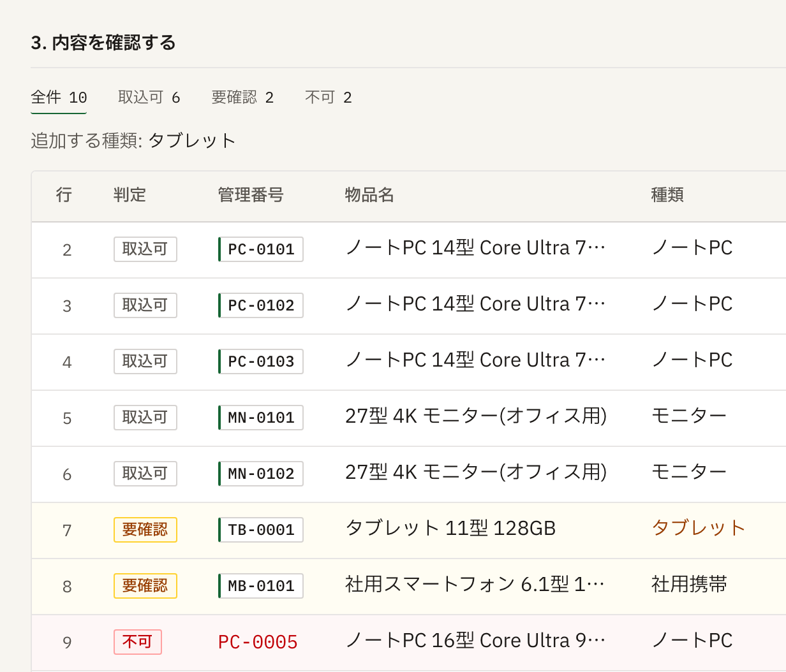This screenshot has width=786, height=672.
Task: Show the 不可 2 tab
Action: click(x=329, y=98)
